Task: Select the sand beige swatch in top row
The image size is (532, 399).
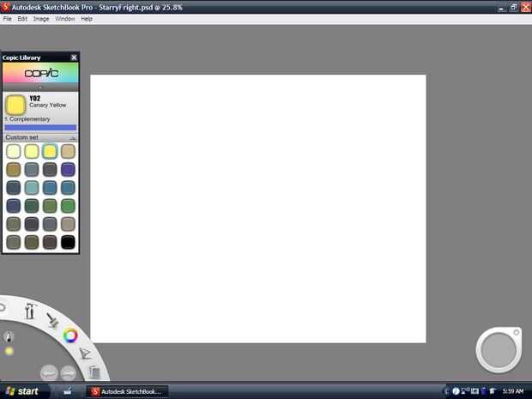Action: pos(68,151)
